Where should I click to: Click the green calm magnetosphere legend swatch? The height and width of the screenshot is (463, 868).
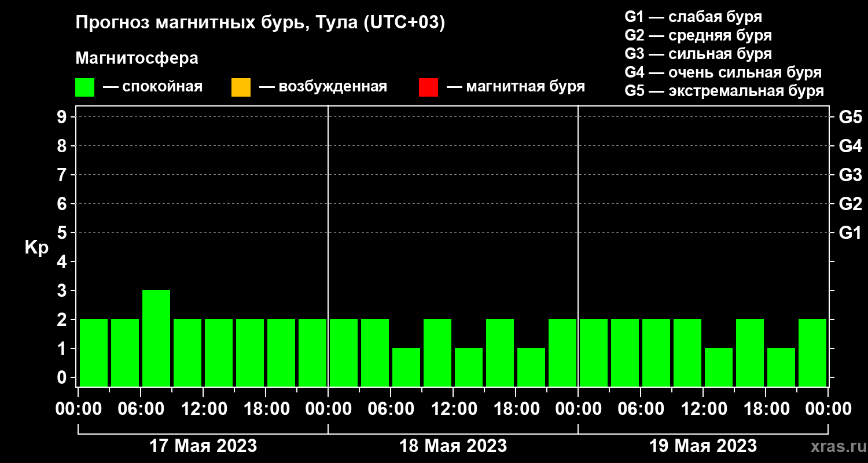click(x=85, y=87)
